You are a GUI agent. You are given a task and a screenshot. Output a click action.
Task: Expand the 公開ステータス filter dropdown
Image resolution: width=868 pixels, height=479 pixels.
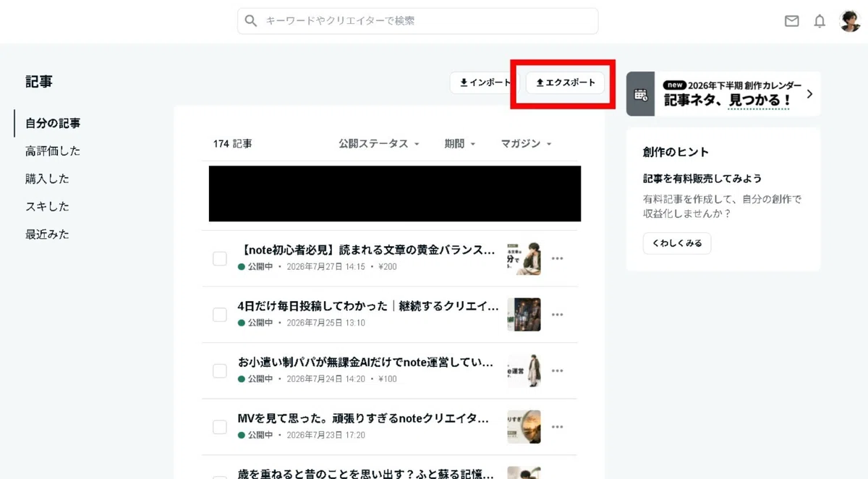379,144
